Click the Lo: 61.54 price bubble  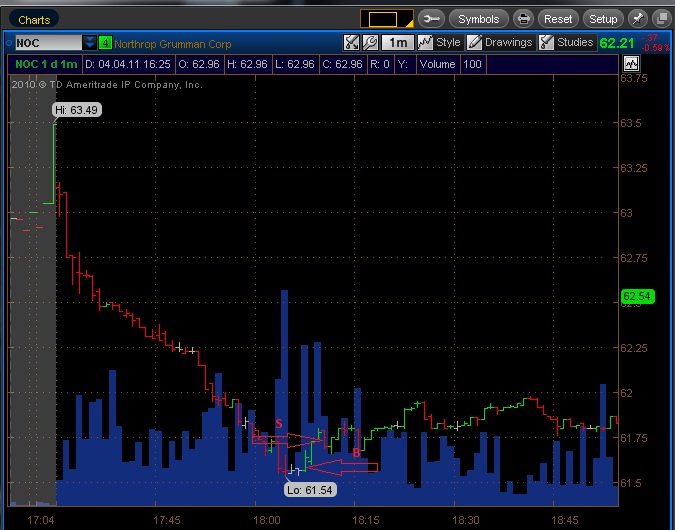[310, 490]
